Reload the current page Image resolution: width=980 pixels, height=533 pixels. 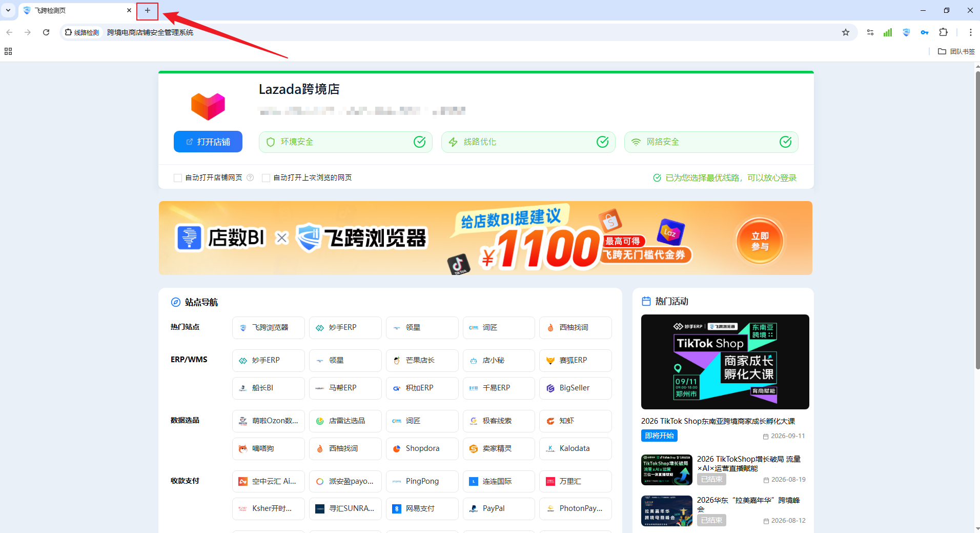click(x=46, y=32)
